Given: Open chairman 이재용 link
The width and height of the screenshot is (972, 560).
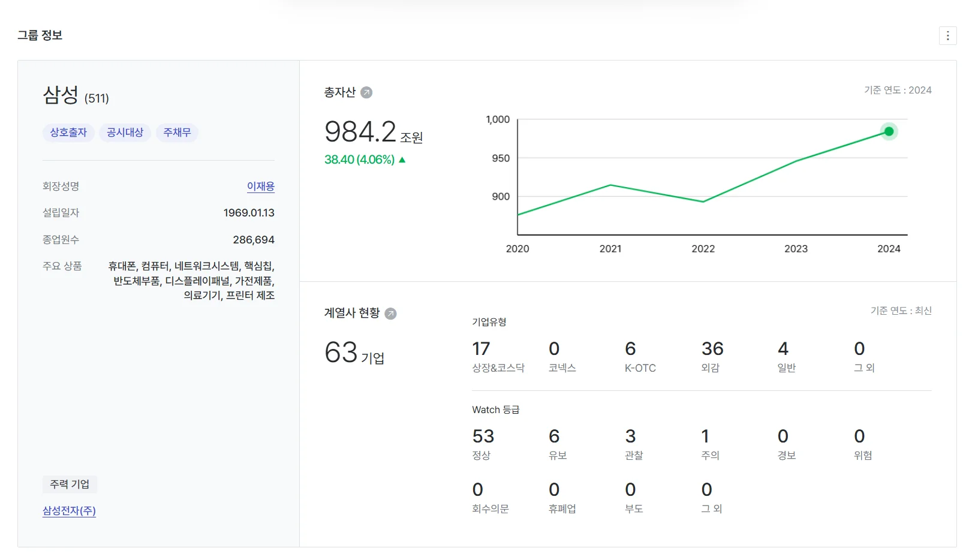Looking at the screenshot, I should click(x=260, y=186).
